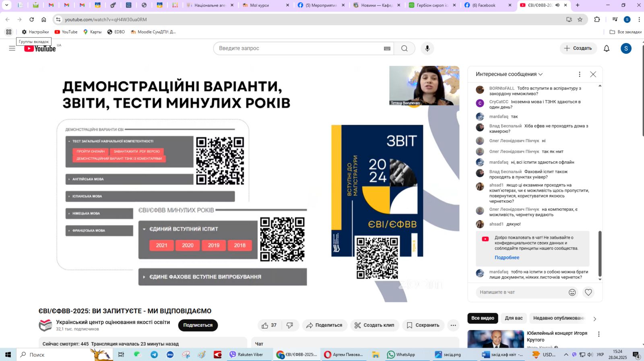
Task: Open Windows Start menu
Action: point(8,355)
